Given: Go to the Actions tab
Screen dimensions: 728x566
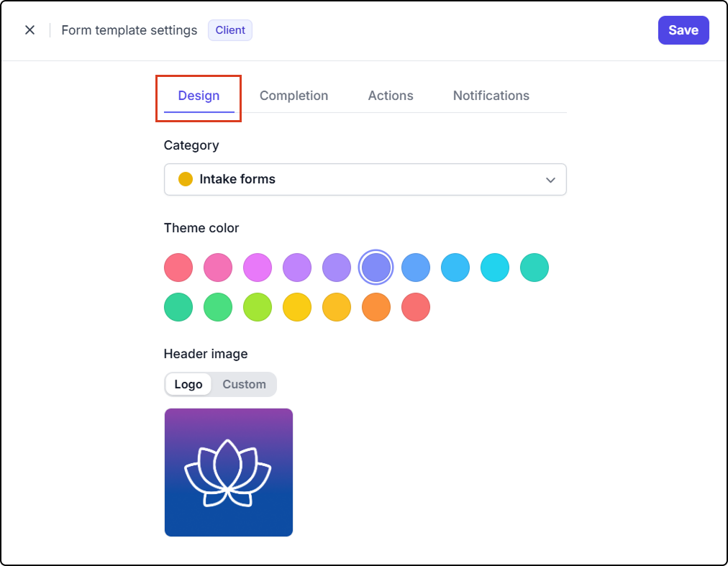Looking at the screenshot, I should coord(391,96).
